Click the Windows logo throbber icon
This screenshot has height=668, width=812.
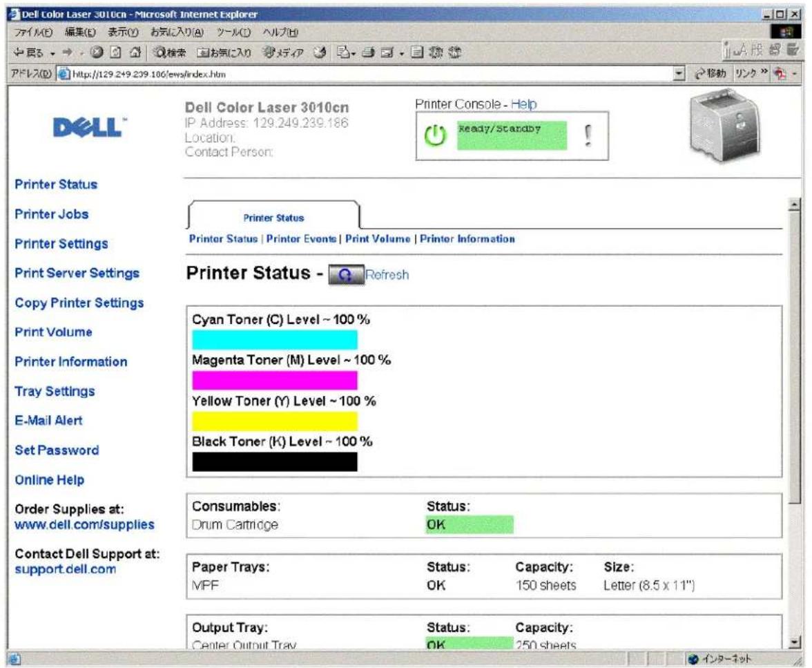(x=786, y=32)
